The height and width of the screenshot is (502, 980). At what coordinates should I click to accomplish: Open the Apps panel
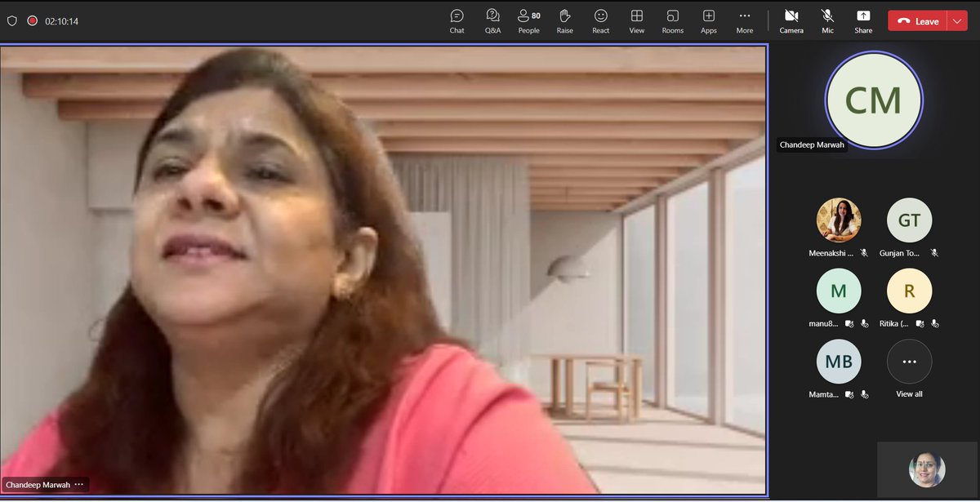708,20
